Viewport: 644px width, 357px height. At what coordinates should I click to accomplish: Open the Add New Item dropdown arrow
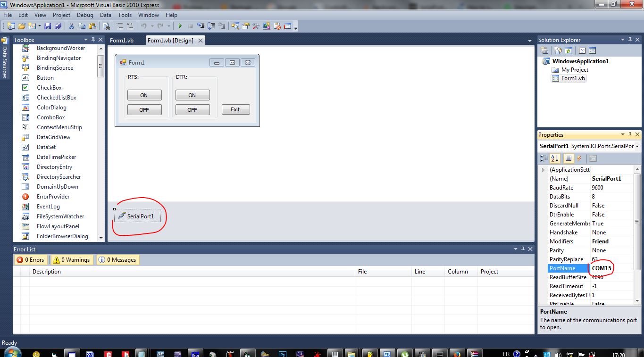tap(40, 26)
